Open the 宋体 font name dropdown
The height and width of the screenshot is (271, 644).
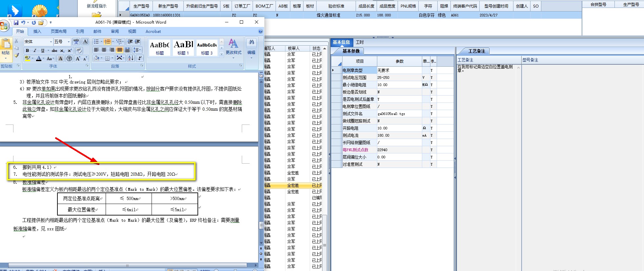[51, 42]
